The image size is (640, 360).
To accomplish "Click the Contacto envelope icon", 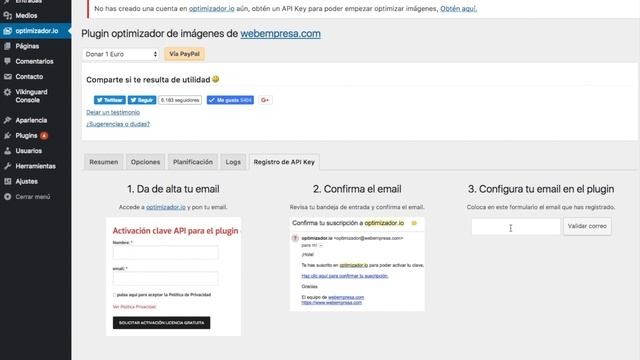I will (x=7, y=76).
